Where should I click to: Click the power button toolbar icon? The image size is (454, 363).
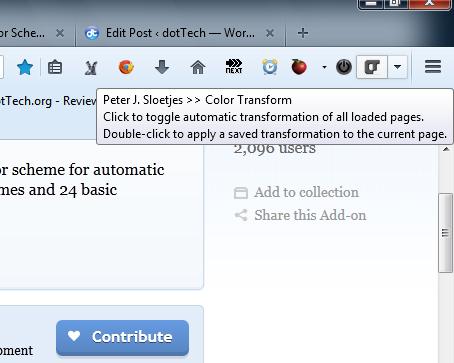[344, 67]
